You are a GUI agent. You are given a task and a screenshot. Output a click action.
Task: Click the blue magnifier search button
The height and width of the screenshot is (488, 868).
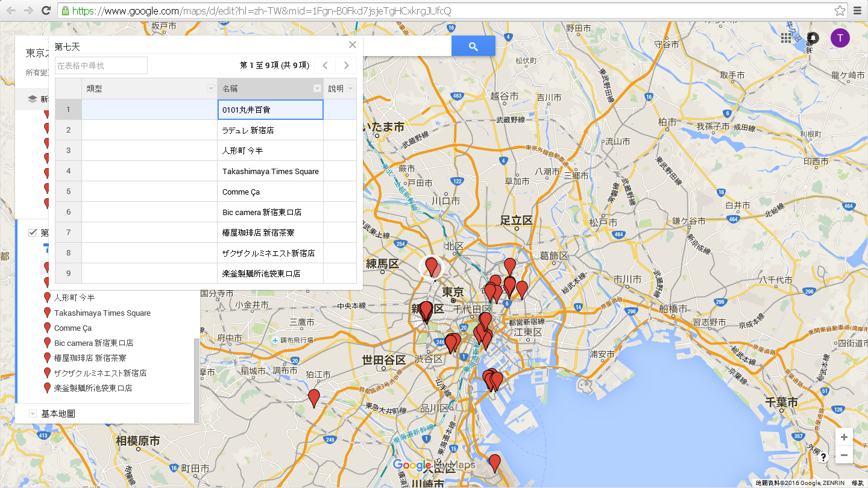click(473, 46)
